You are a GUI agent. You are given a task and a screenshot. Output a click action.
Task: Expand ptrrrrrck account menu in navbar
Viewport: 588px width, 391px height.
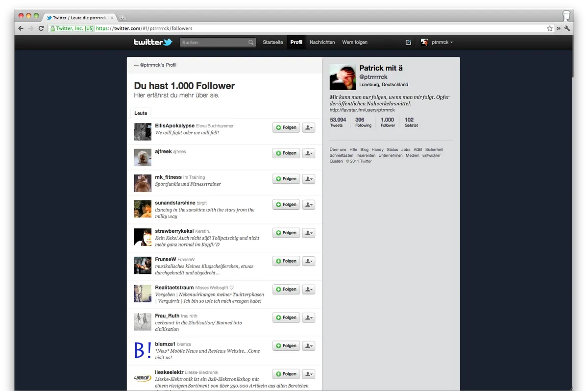(437, 43)
